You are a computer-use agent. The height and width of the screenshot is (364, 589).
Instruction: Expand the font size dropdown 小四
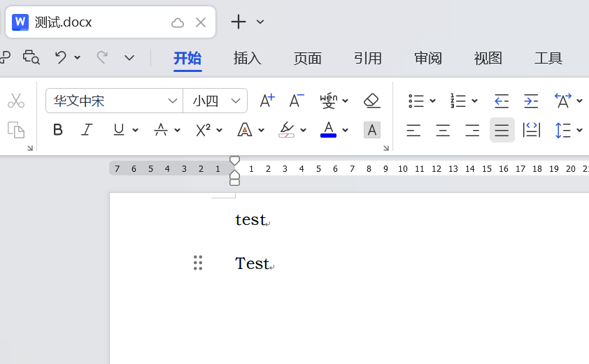236,101
